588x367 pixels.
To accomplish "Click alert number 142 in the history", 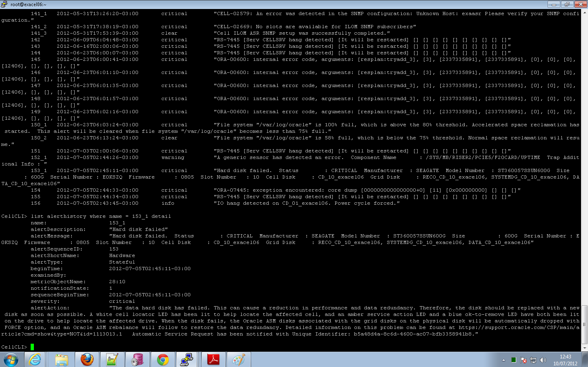I will [x=36, y=40].
